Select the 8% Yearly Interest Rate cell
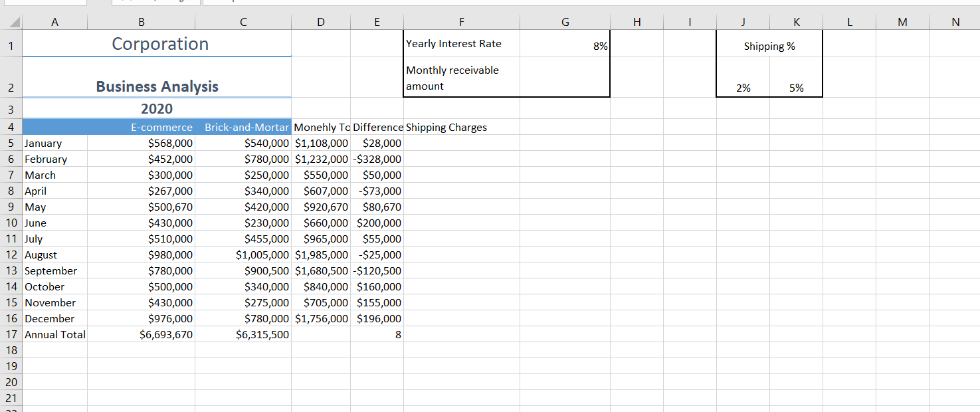This screenshot has width=980, height=412. tap(565, 43)
